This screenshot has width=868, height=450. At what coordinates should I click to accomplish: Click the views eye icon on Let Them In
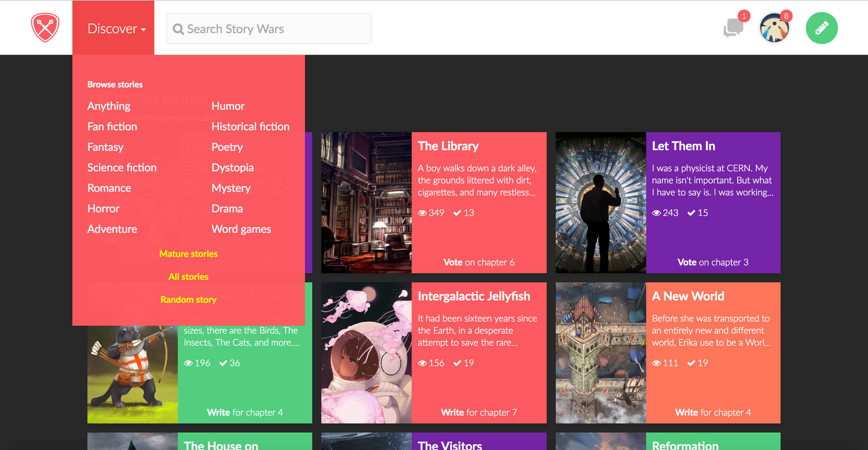(657, 213)
